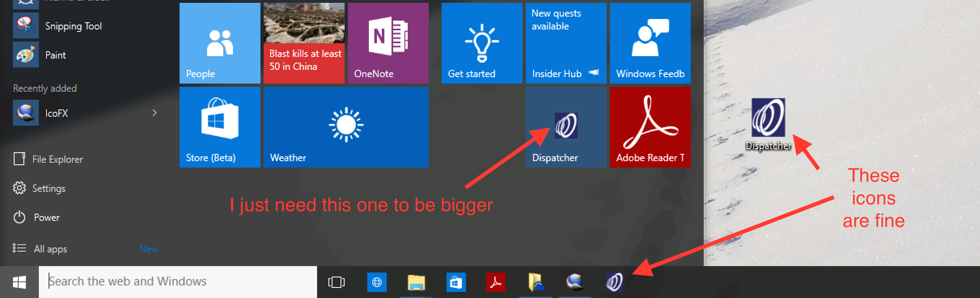Focus the Search the web and Windows box

pos(178,282)
